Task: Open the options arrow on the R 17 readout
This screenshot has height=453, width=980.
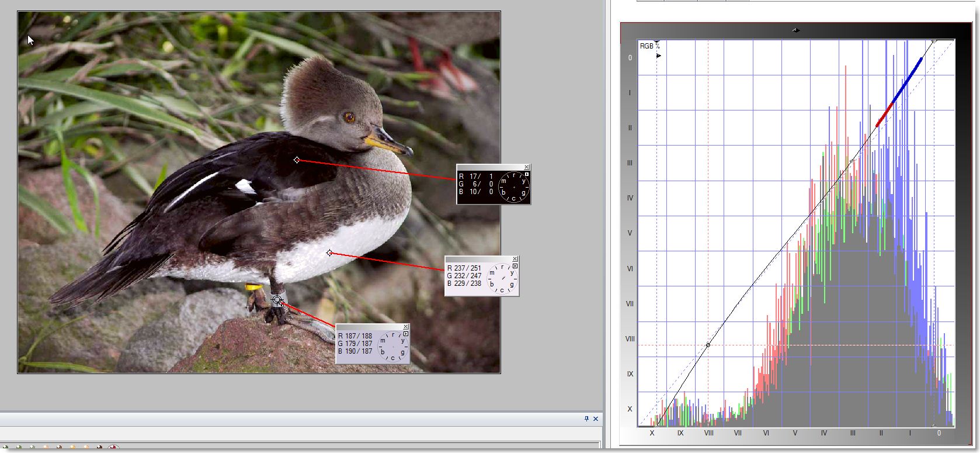Action: (526, 174)
